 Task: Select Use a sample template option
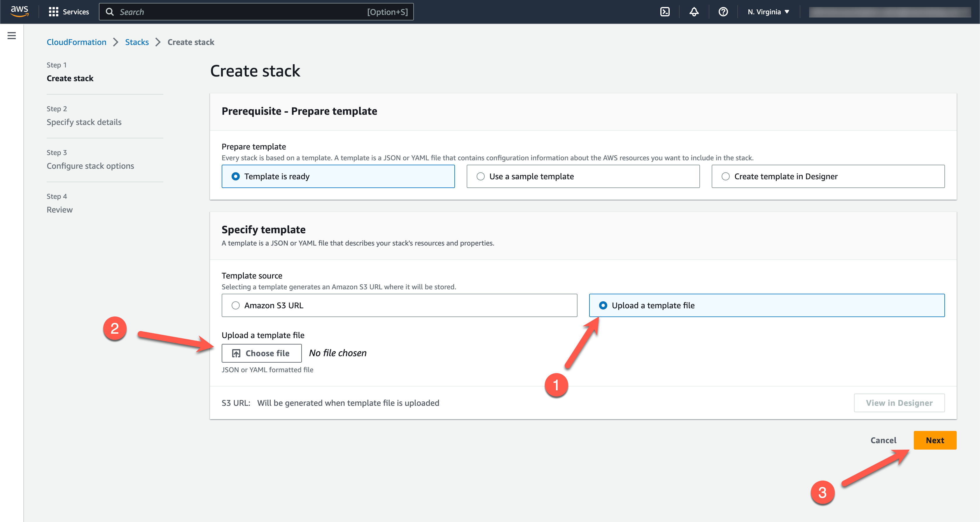(480, 176)
